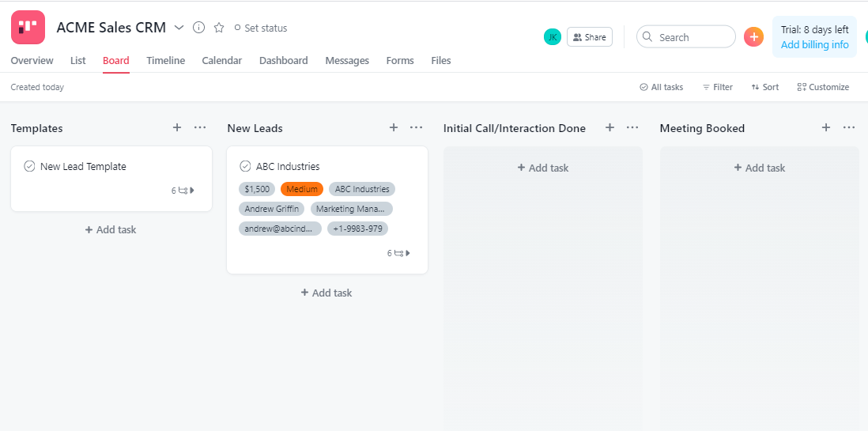
Task: Click the orange Medium priority tag
Action: (x=302, y=189)
